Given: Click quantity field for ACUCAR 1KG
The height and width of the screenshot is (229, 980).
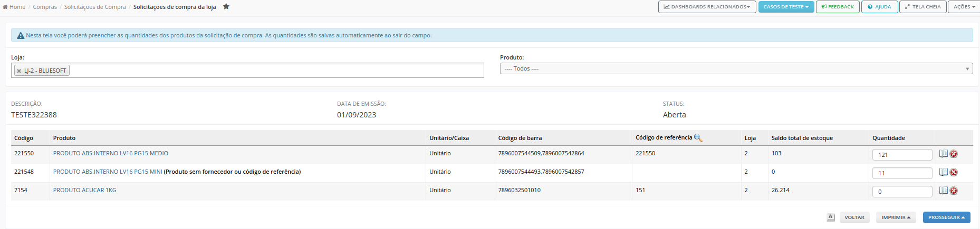Looking at the screenshot, I should tap(902, 192).
